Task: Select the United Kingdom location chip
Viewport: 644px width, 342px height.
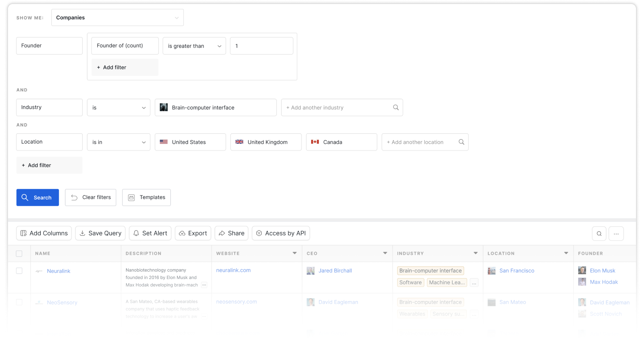Action: pos(266,142)
